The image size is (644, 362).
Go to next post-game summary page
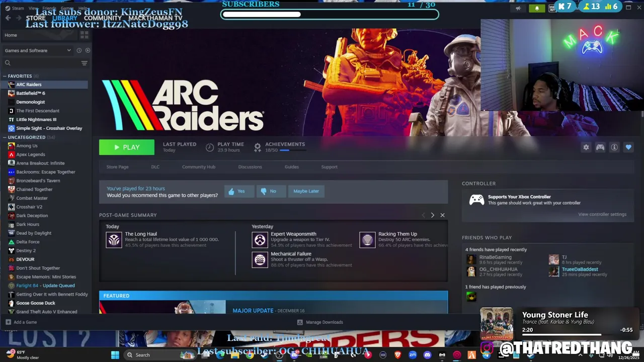tap(432, 215)
